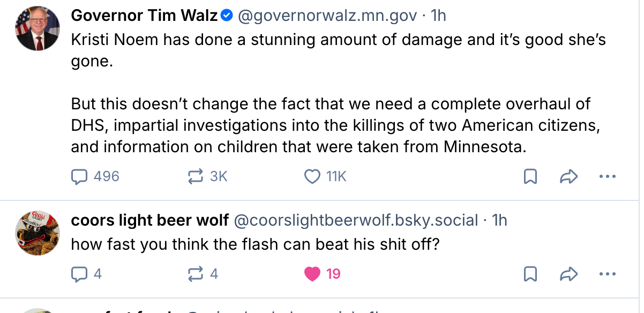Click the @coorslightbeerwolf.bsky.social handle
Screen dimensions: 644x313
(356, 220)
